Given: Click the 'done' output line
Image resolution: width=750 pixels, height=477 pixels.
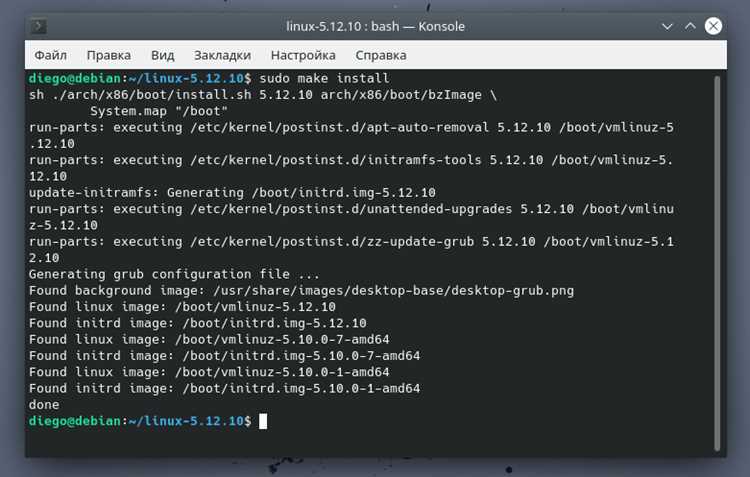Looking at the screenshot, I should pos(44,405).
